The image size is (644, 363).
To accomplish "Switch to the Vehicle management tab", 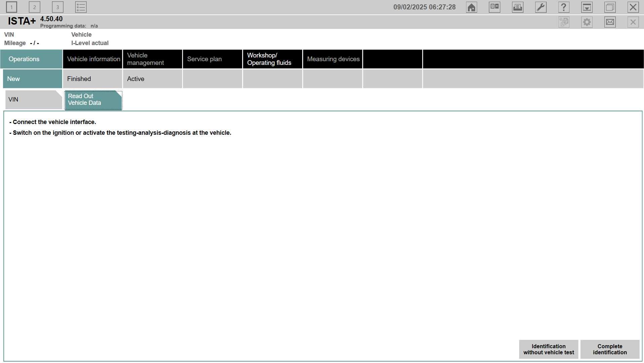I will [x=153, y=59].
